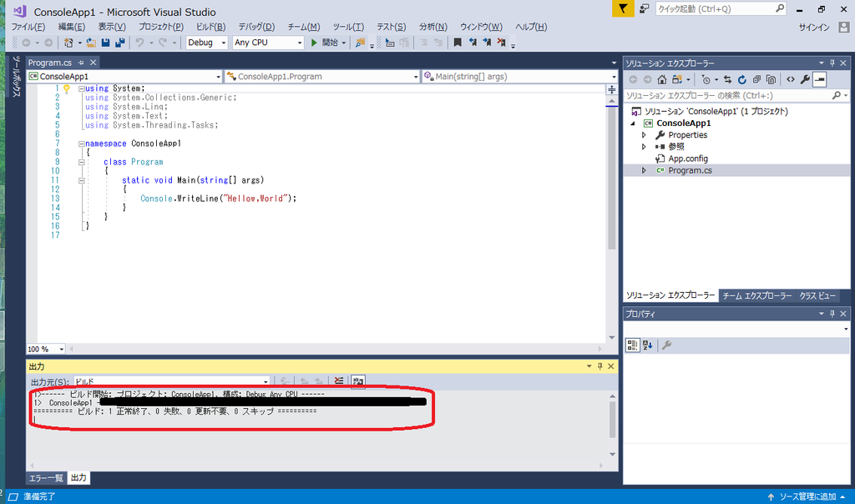Click the Categorized view icon in Properties panel
Screen dimensions: 855x504
[x=633, y=345]
